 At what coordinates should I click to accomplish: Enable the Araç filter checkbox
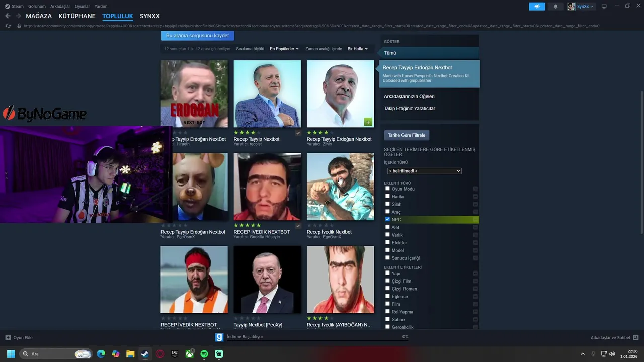[x=387, y=212]
